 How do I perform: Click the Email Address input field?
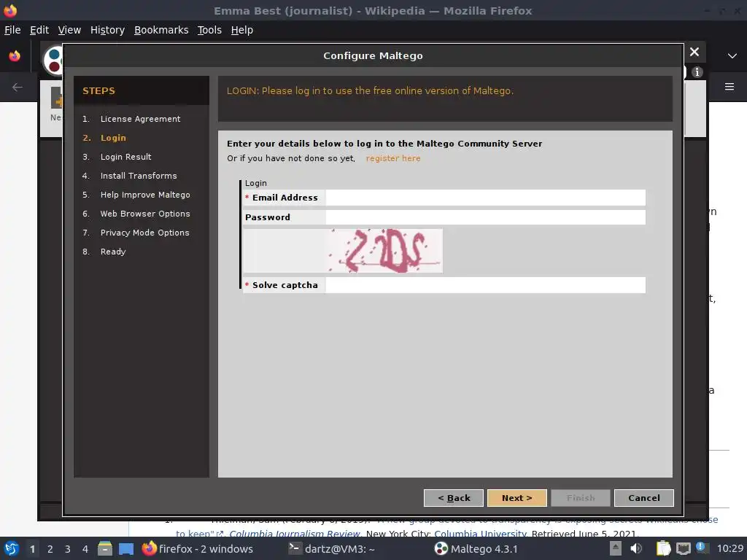point(485,198)
